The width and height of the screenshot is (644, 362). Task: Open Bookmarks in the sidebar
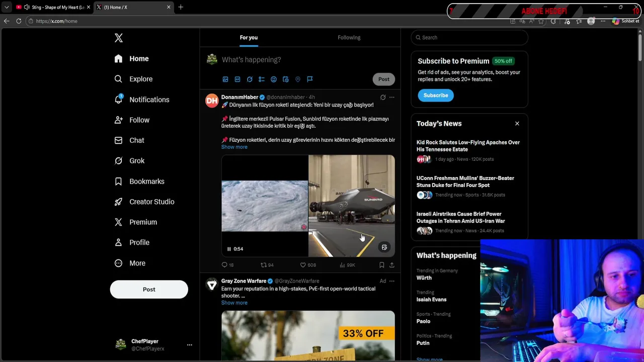click(x=139, y=182)
